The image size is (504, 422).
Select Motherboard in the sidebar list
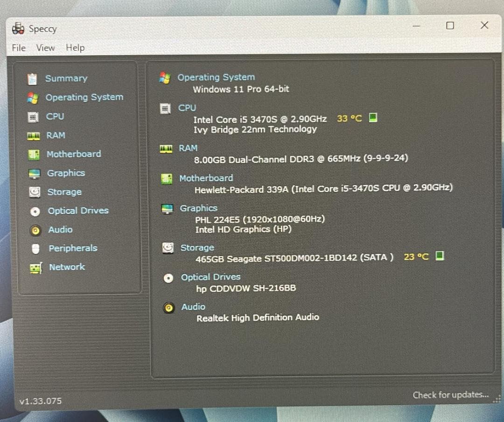pyautogui.click(x=74, y=154)
